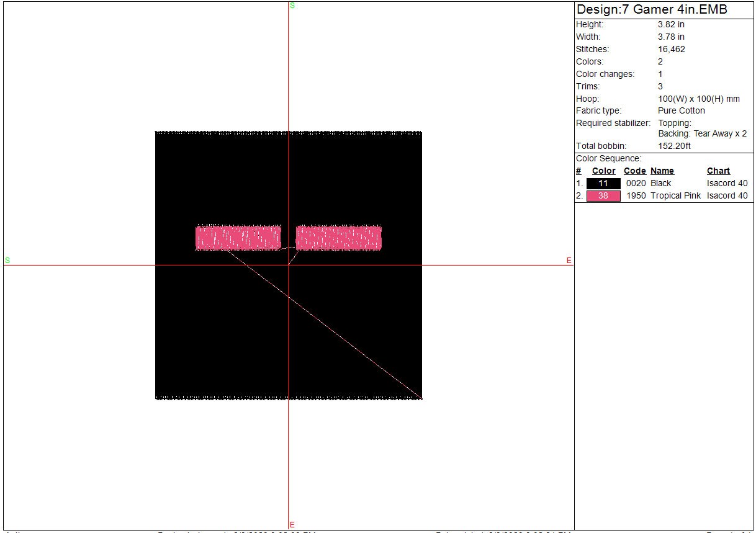Select the Tropical Pink swatch 38
The width and height of the screenshot is (756, 533).
tap(603, 196)
